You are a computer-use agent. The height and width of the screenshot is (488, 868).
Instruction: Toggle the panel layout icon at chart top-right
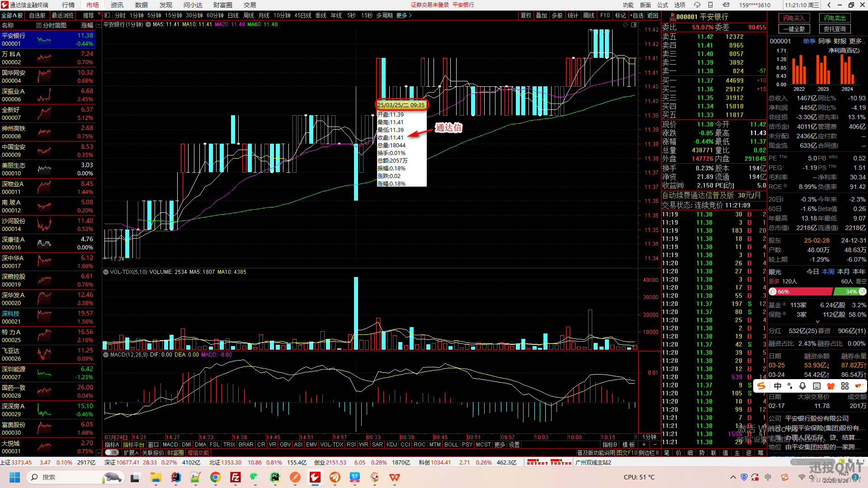pos(634,24)
